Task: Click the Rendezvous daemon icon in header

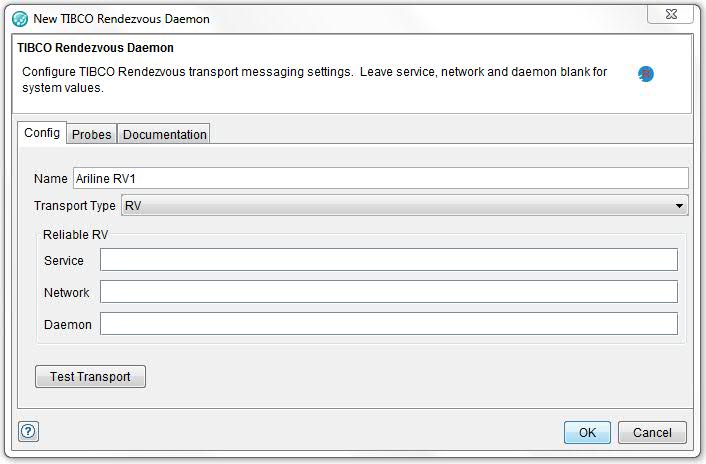Action: pyautogui.click(x=646, y=74)
